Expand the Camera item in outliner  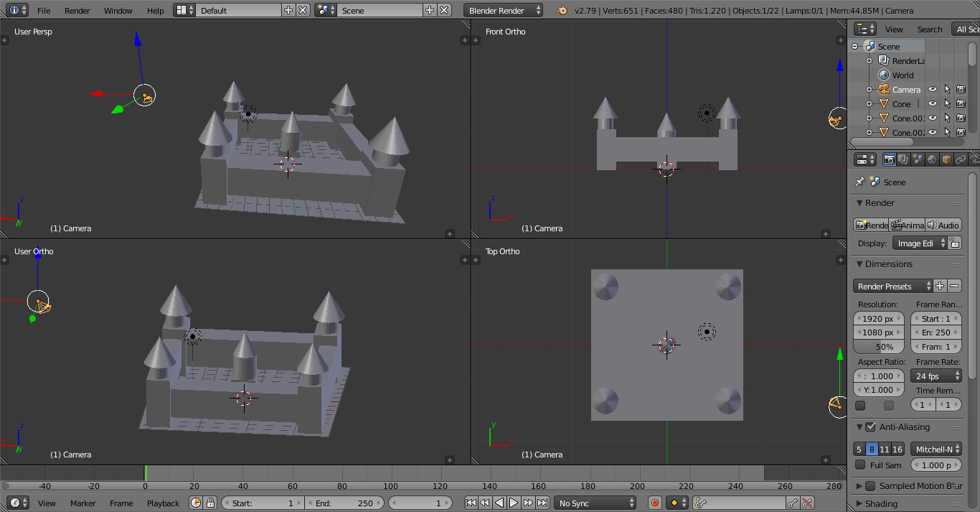[x=869, y=90]
